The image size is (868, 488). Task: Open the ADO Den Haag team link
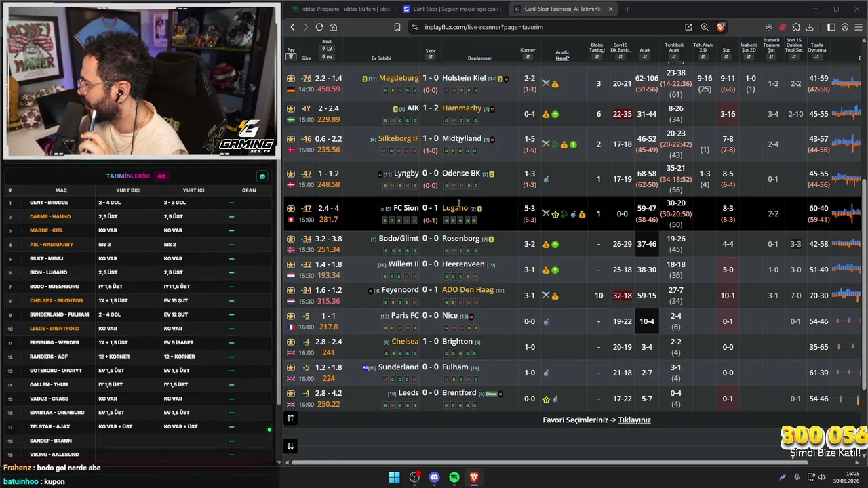tap(468, 290)
